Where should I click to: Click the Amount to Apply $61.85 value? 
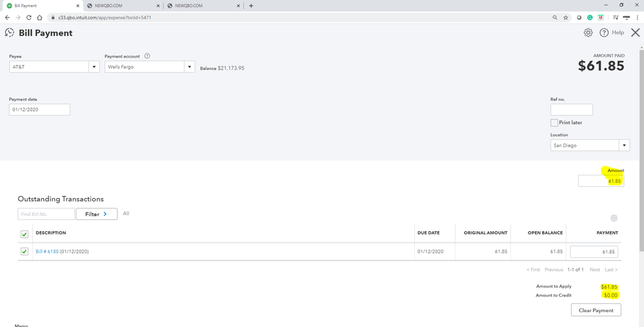pos(609,287)
